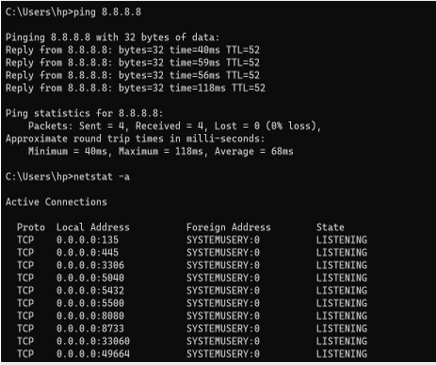Click the 'ping 8.8.8.8' command text

(x=107, y=12)
